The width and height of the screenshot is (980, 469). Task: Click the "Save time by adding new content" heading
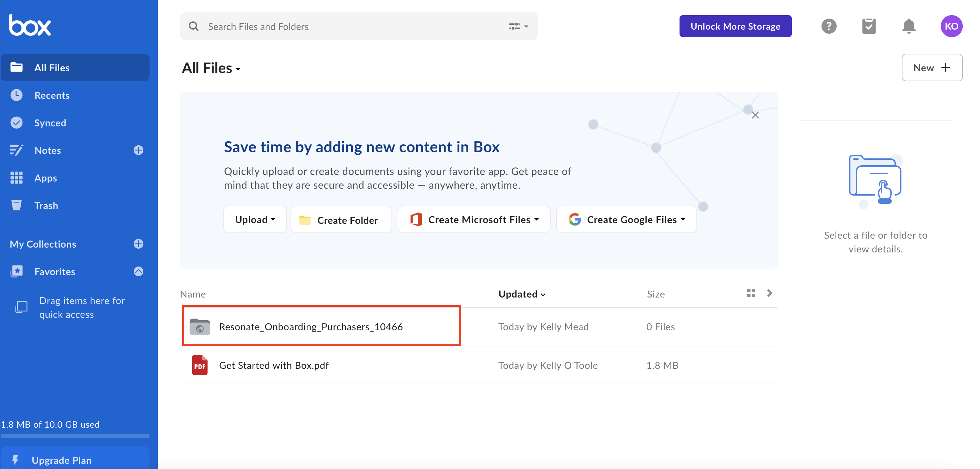point(361,147)
